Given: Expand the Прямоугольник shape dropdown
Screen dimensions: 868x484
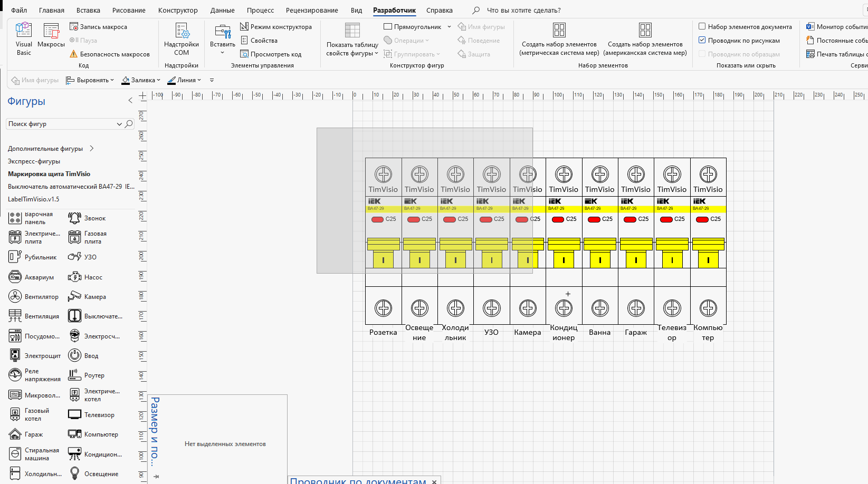Looking at the screenshot, I should [449, 27].
